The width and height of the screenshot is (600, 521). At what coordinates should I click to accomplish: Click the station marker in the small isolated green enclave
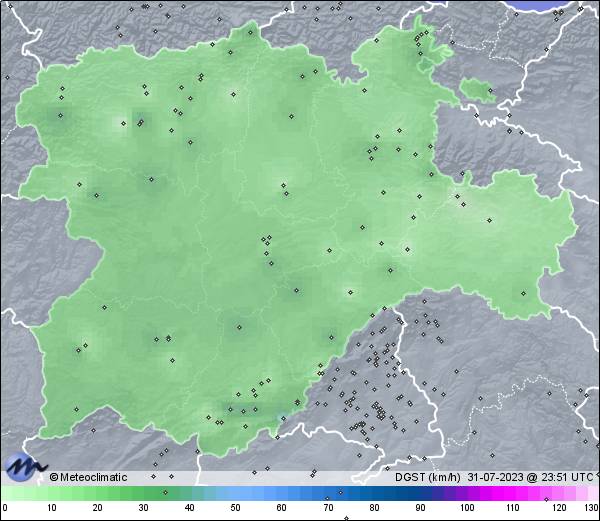490,91
